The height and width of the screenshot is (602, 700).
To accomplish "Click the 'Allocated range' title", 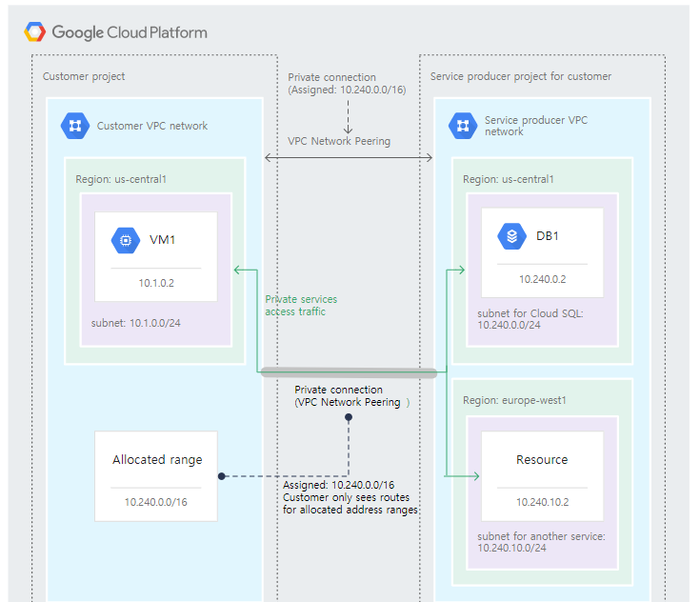I will 157,459.
